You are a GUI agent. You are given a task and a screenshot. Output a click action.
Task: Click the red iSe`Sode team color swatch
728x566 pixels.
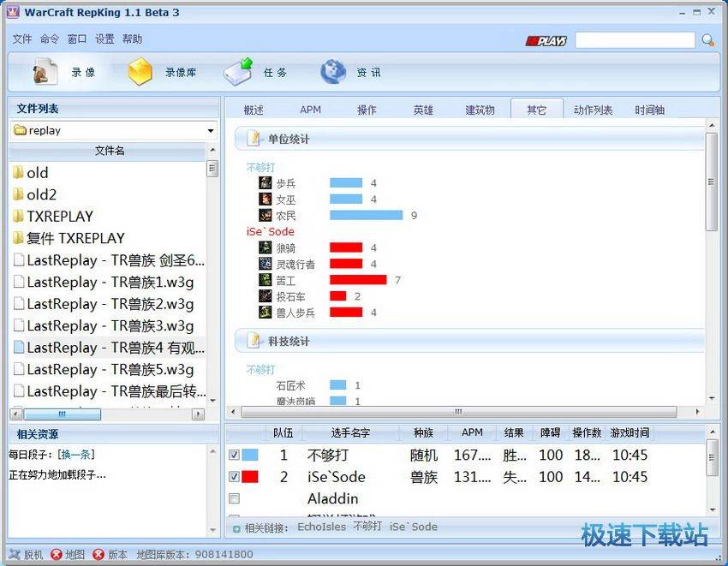point(250,477)
